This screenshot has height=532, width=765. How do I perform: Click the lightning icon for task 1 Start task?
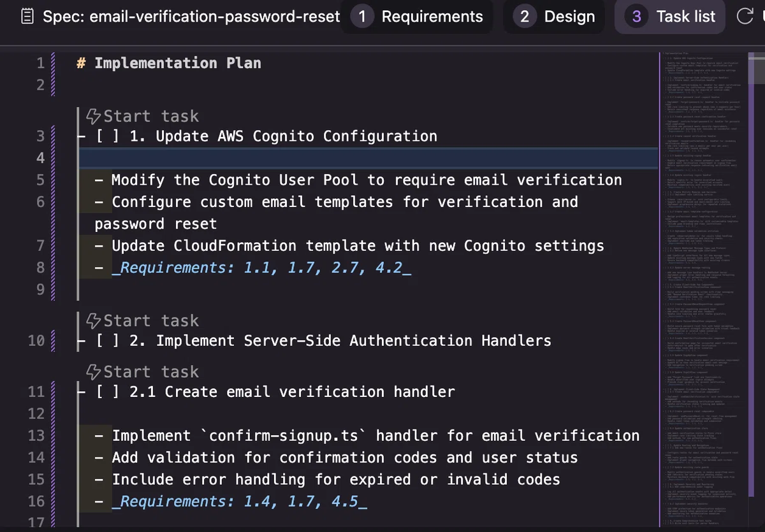(94, 116)
